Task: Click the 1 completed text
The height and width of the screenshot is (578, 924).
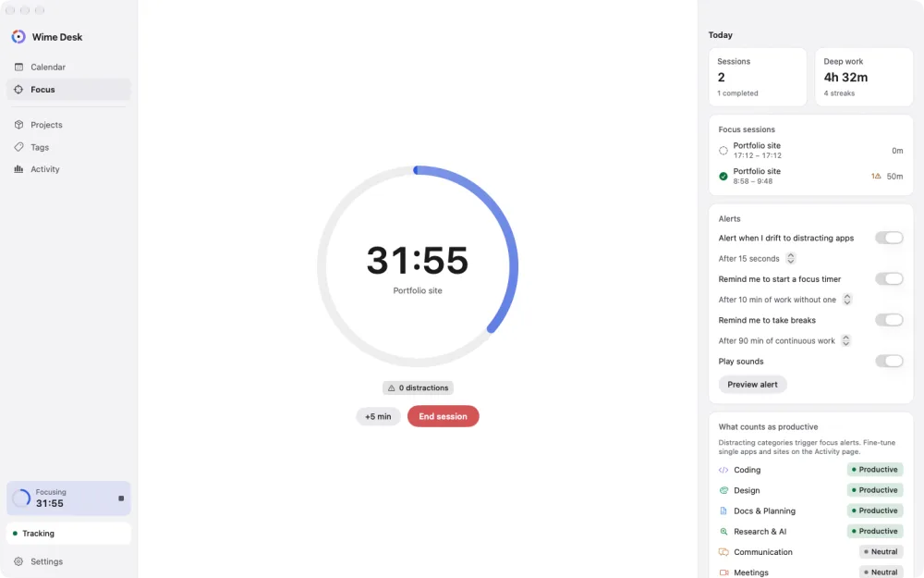Action: pyautogui.click(x=737, y=93)
